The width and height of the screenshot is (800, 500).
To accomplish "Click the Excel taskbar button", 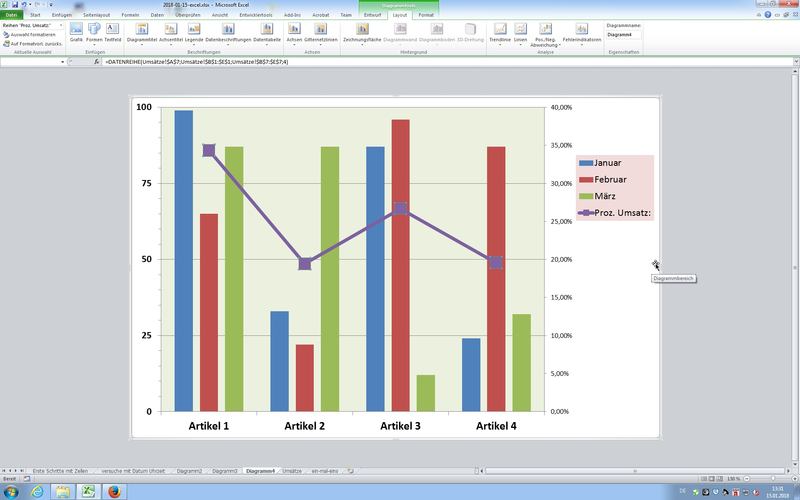I will [x=89, y=492].
